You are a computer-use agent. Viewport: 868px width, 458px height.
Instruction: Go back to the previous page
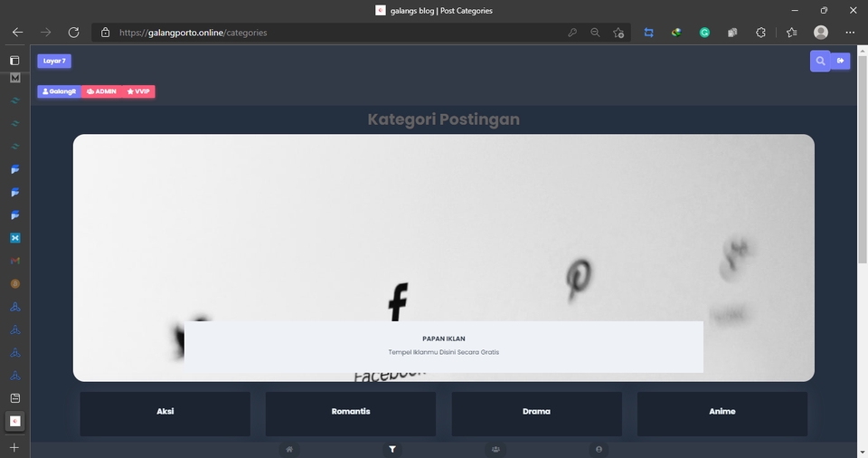18,33
